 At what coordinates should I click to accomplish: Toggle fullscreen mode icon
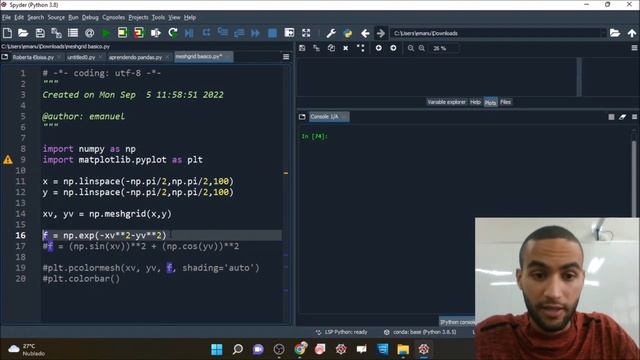[x=306, y=33]
